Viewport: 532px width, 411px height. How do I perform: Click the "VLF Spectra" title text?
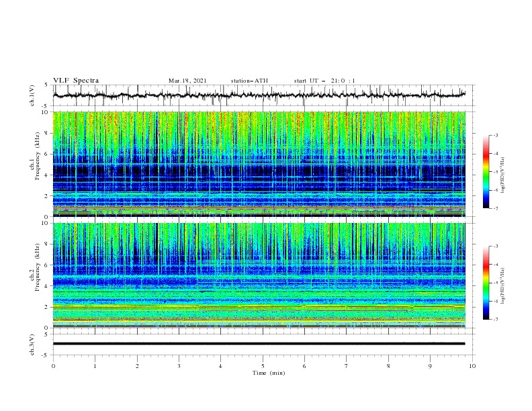pos(76,81)
